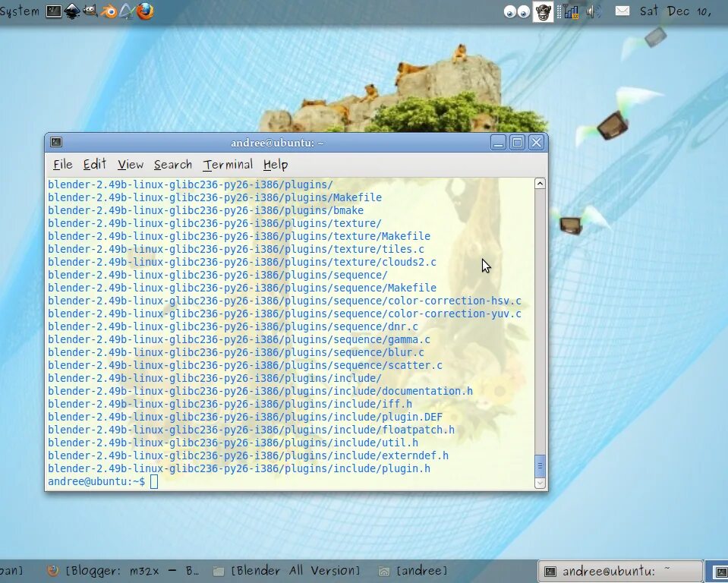Open the terminal's View menu

tap(131, 164)
